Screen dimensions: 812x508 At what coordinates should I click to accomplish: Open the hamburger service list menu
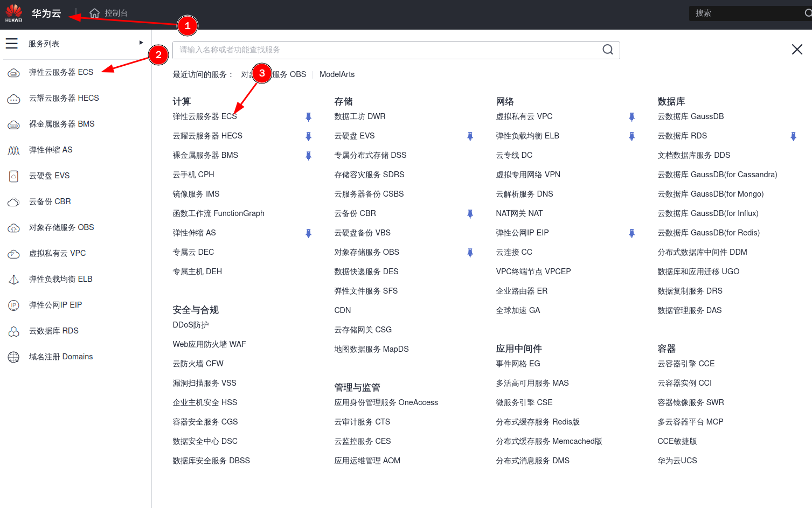pos(11,44)
